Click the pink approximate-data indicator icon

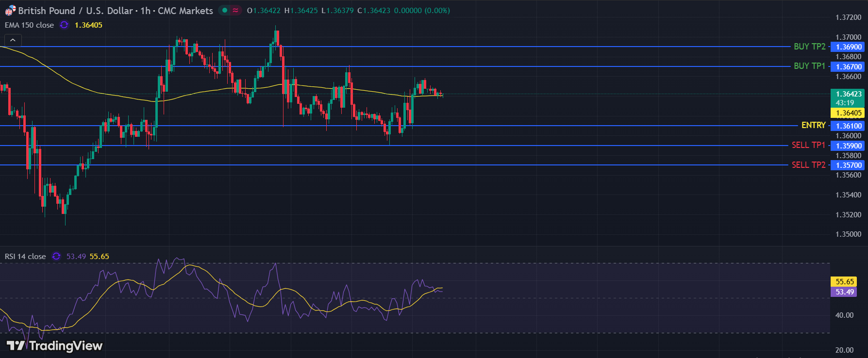[x=235, y=10]
